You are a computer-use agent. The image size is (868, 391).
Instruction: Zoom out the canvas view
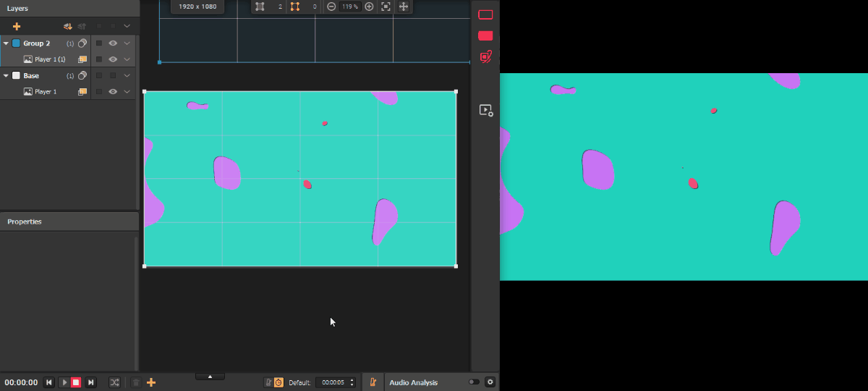331,7
